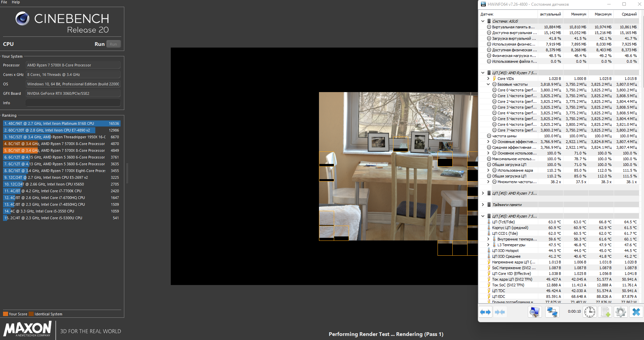Viewport: 644px width, 340px height.
Task: Click the collapse arrows icon in HWiNFO toolbar
Action: (500, 312)
